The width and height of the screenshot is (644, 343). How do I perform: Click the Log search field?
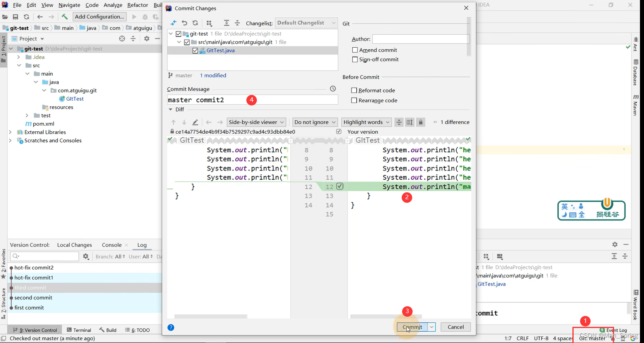point(44,256)
